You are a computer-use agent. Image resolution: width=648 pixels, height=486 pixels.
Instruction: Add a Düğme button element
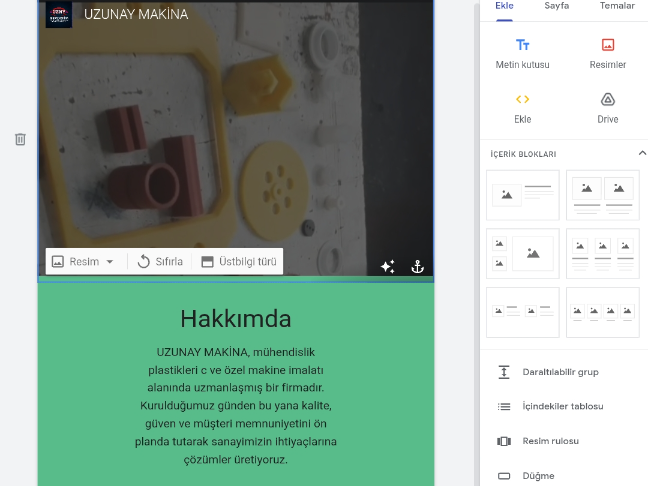526,476
